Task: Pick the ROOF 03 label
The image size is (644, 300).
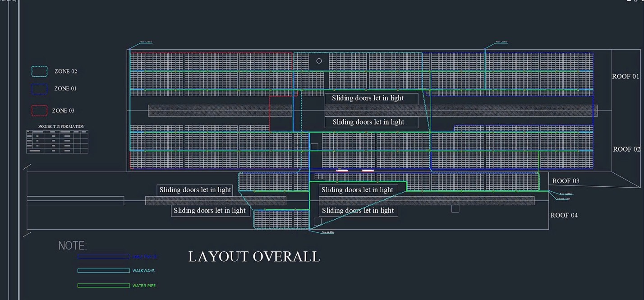Action: point(566,181)
